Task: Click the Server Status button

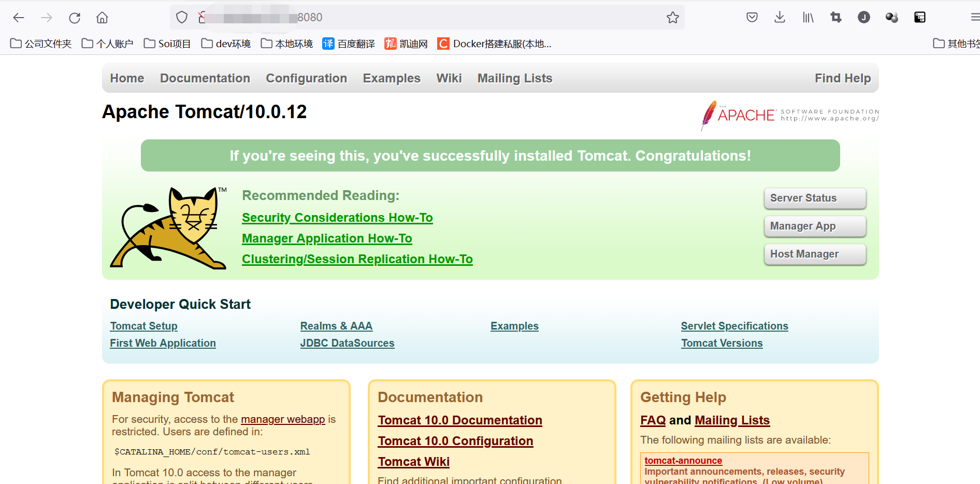Action: [x=815, y=198]
